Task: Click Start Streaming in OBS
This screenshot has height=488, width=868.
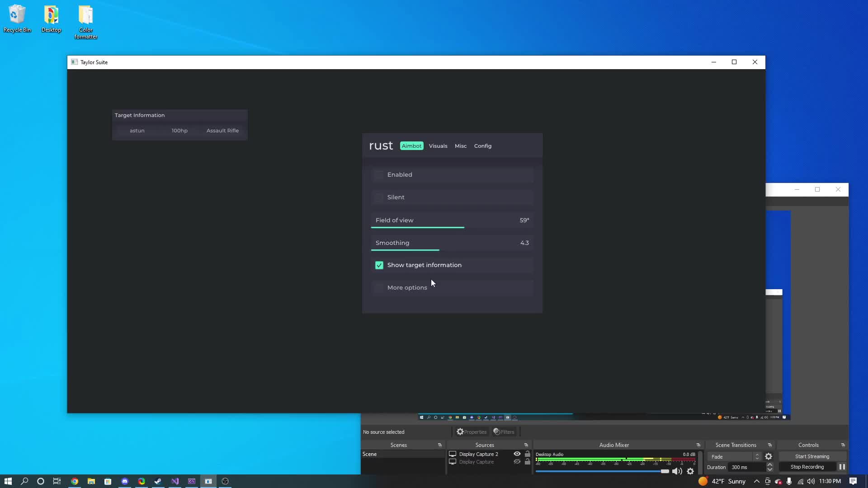Action: [x=812, y=457]
